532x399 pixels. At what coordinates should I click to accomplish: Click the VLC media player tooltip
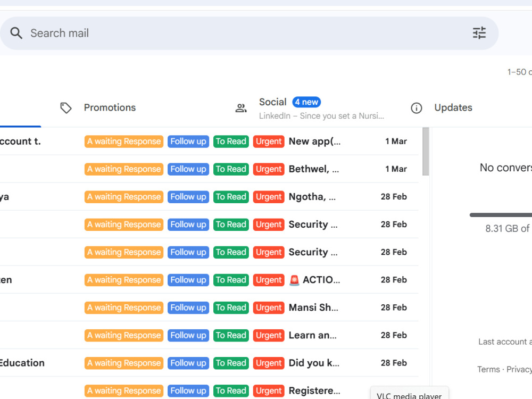click(409, 394)
